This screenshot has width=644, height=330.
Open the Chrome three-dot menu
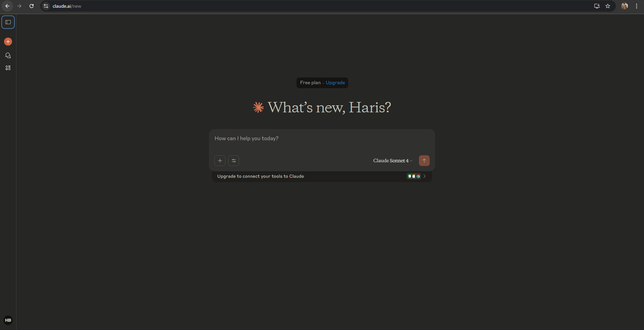[x=637, y=6]
